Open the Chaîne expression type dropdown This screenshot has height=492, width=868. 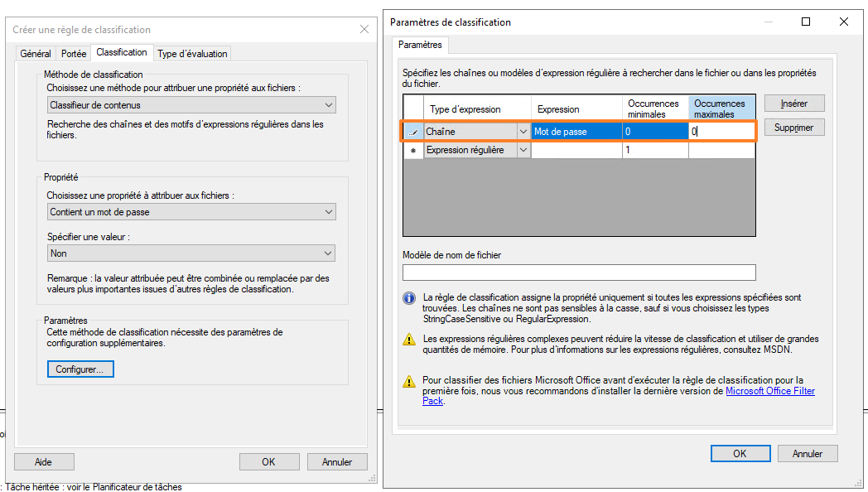click(x=523, y=131)
